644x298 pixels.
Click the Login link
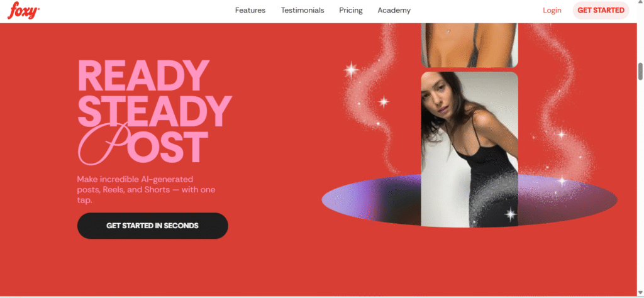[552, 10]
